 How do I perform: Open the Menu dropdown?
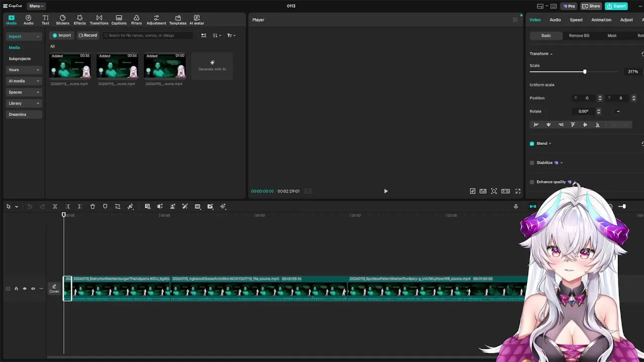(36, 6)
